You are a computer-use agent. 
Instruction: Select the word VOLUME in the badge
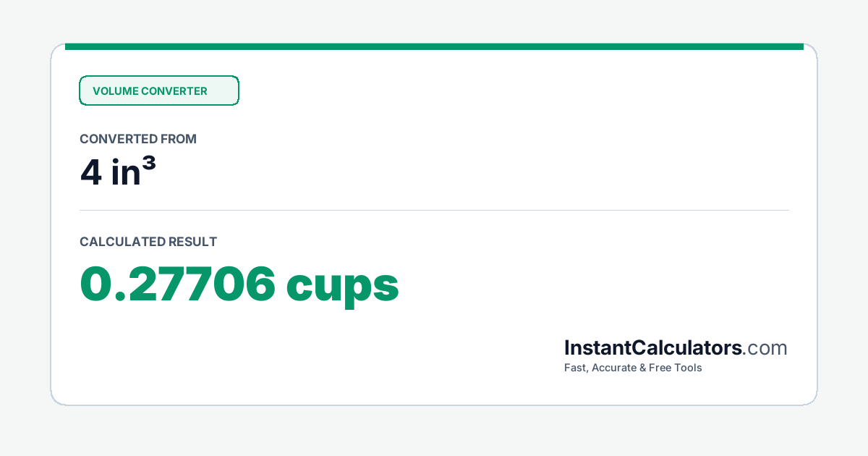(x=115, y=91)
